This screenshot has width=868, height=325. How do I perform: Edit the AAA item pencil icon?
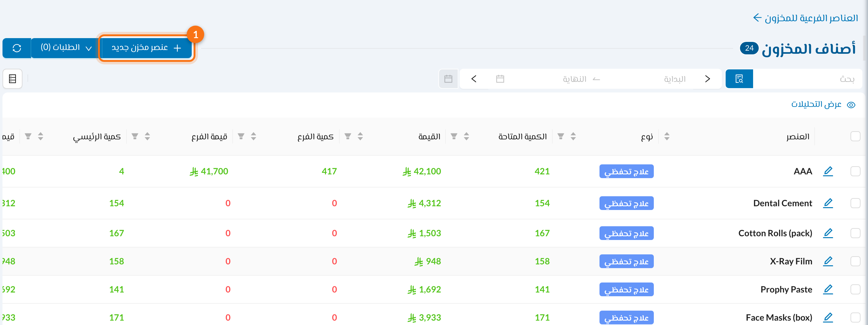[x=828, y=171]
